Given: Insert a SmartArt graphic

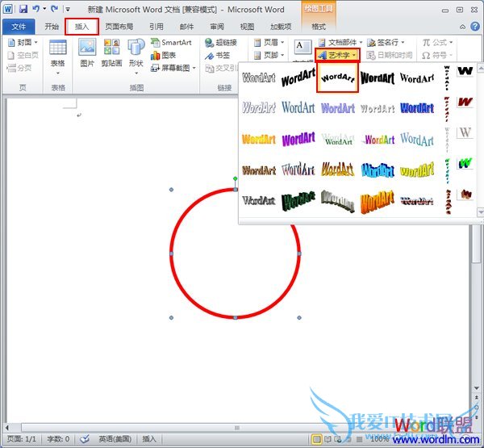Looking at the screenshot, I should coord(171,43).
